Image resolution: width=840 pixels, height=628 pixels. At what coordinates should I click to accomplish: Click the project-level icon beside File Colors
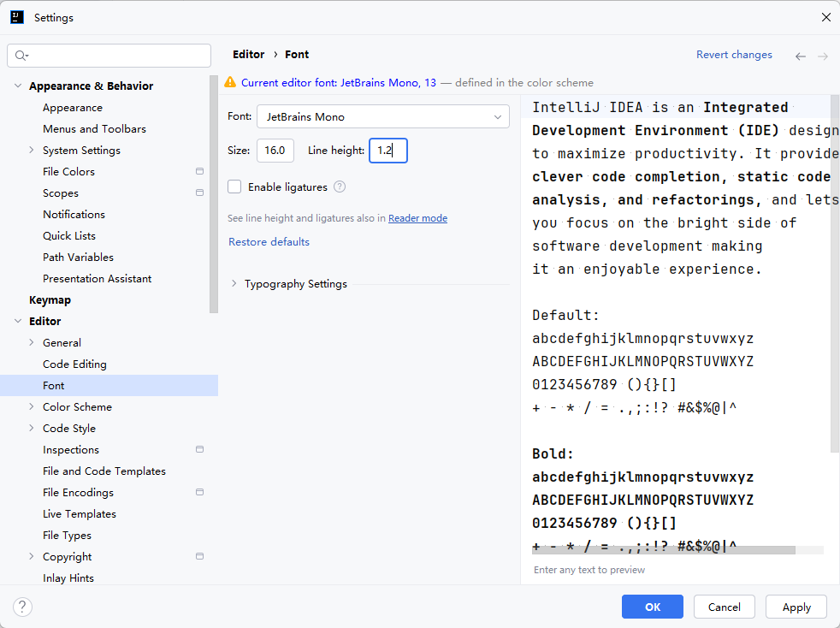(200, 171)
